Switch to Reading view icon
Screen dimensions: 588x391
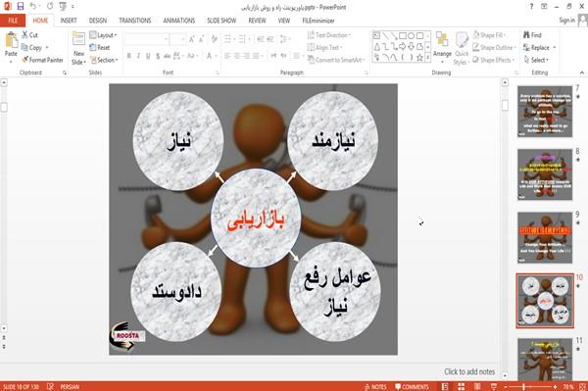tap(477, 386)
